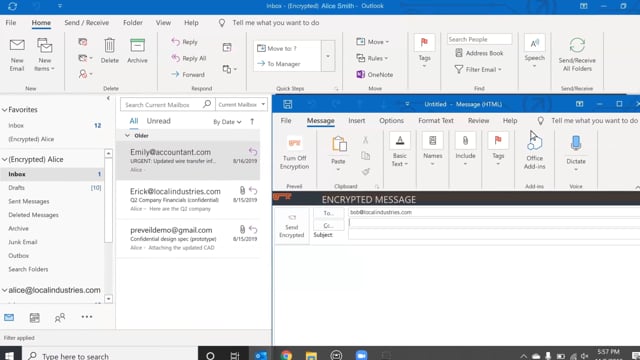This screenshot has width=640, height=360.
Task: Switch to the People view icon
Action: (60, 318)
